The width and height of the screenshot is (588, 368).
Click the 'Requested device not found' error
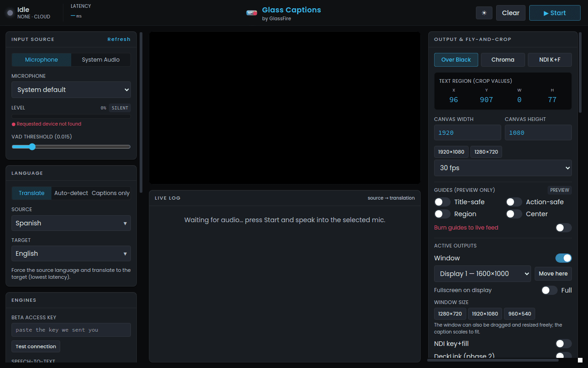coord(46,124)
